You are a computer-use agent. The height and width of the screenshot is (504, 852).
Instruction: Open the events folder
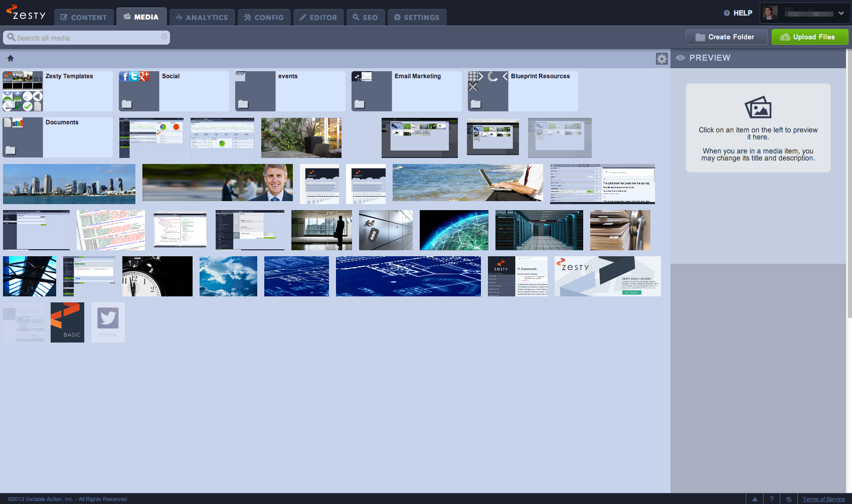pos(290,91)
